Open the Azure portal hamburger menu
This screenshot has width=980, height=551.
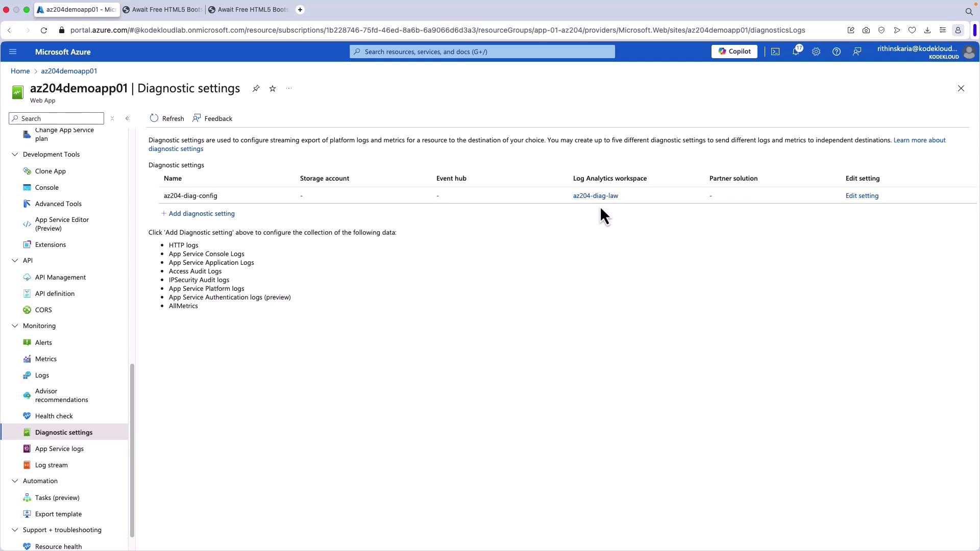click(x=13, y=52)
